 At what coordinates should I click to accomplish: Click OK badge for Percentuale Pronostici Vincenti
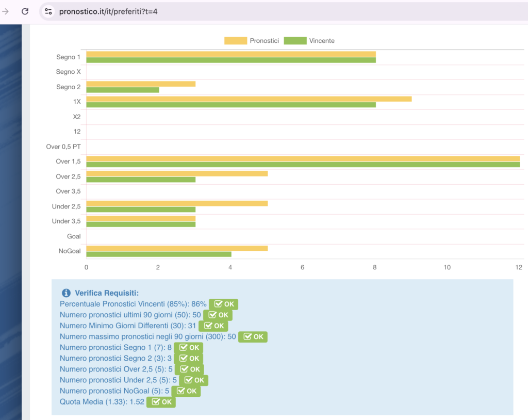click(x=223, y=304)
